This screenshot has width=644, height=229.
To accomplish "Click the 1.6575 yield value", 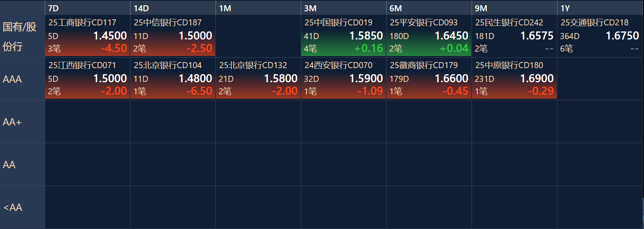I will coord(537,36).
